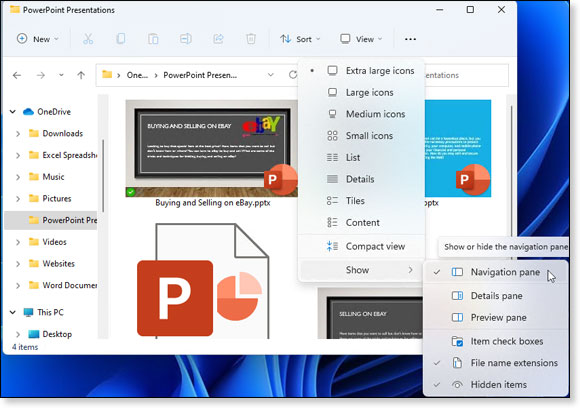This screenshot has width=580, height=408.
Task: Click the OneDrive cloud icon in sidebar
Action: click(28, 112)
